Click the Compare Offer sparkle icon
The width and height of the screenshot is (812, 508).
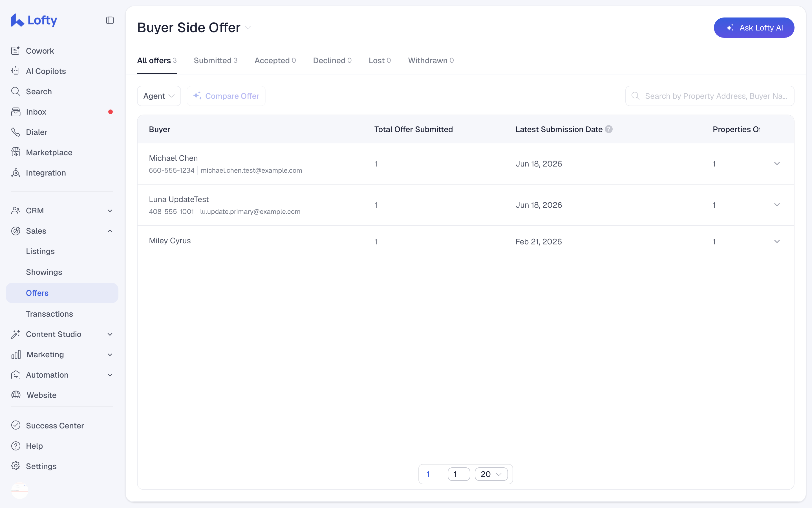(x=197, y=96)
